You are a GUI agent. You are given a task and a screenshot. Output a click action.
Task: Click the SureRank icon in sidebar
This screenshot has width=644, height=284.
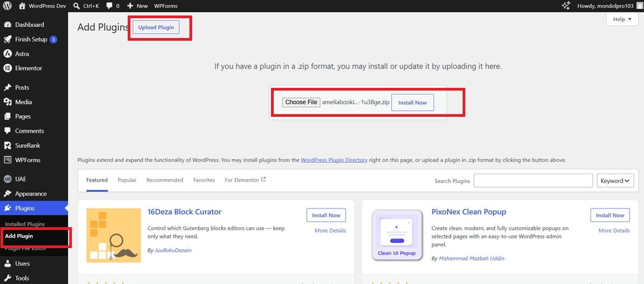8,145
